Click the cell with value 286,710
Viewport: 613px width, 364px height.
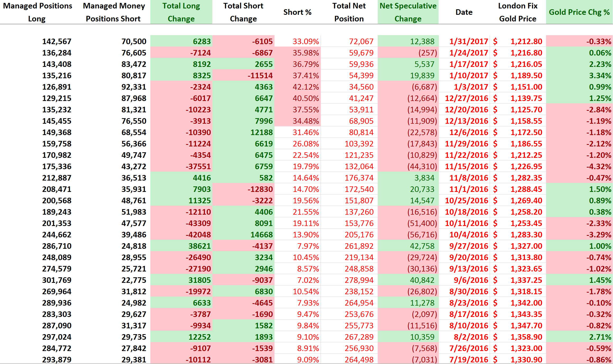pyautogui.click(x=57, y=246)
